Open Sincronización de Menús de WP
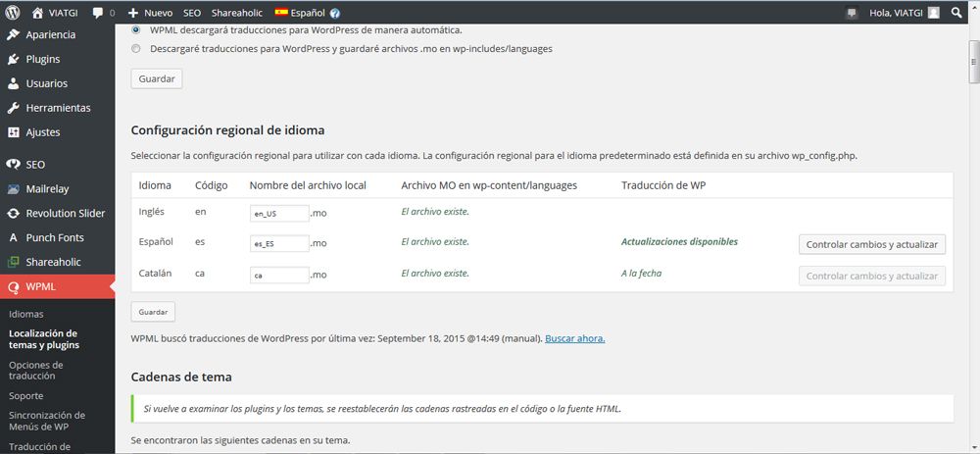The height and width of the screenshot is (454, 980). (x=47, y=421)
